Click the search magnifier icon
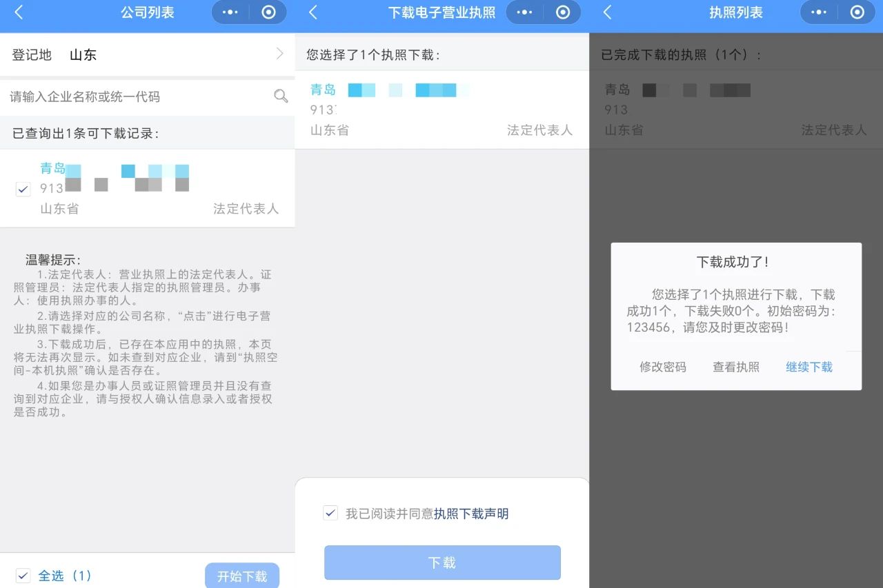The image size is (883, 588). point(281,97)
